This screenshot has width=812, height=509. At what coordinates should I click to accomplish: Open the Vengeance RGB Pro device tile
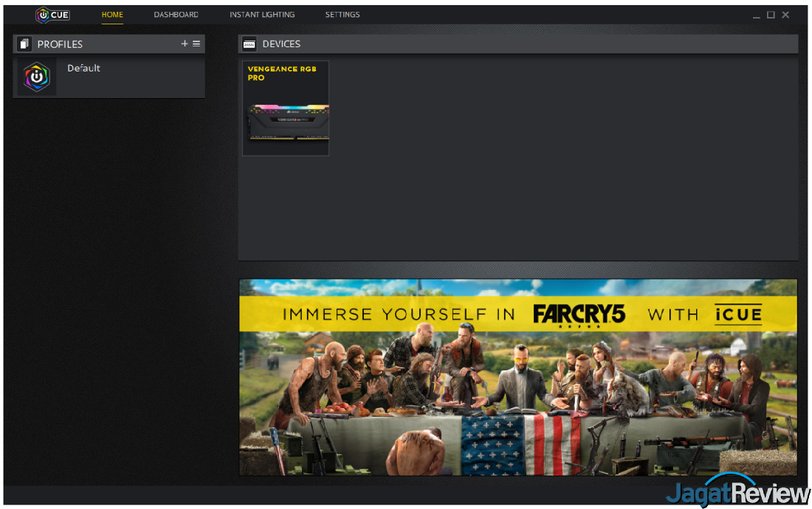(x=286, y=108)
